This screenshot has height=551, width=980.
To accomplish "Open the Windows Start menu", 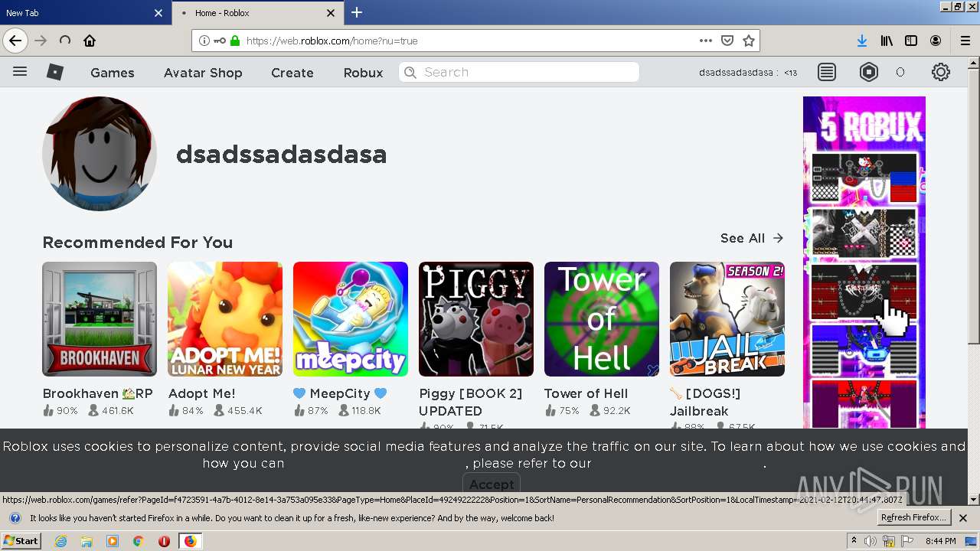I will [x=21, y=541].
